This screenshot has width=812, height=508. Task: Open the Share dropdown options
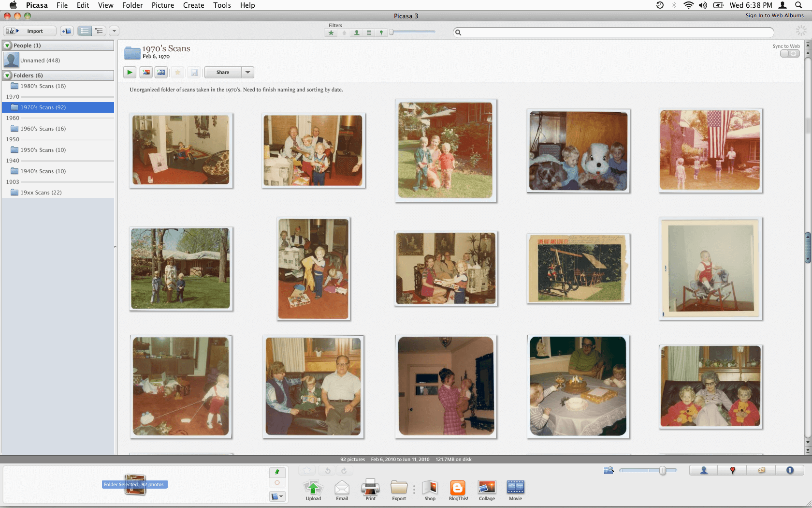248,72
